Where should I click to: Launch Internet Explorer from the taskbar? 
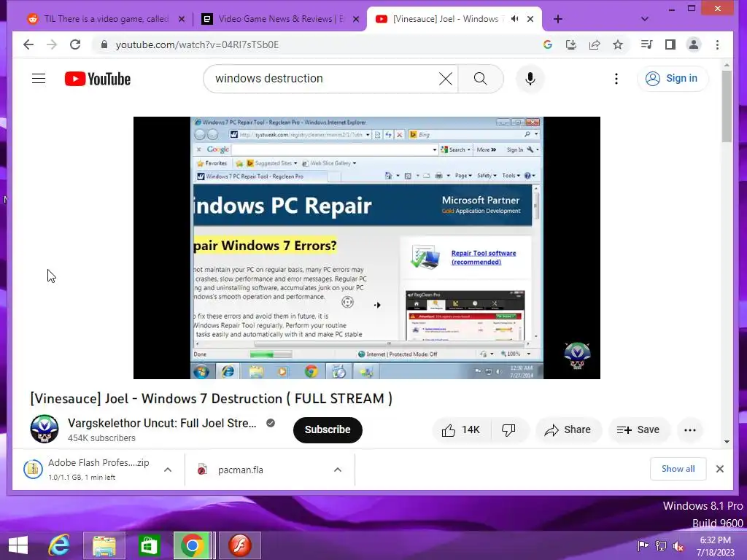59,545
